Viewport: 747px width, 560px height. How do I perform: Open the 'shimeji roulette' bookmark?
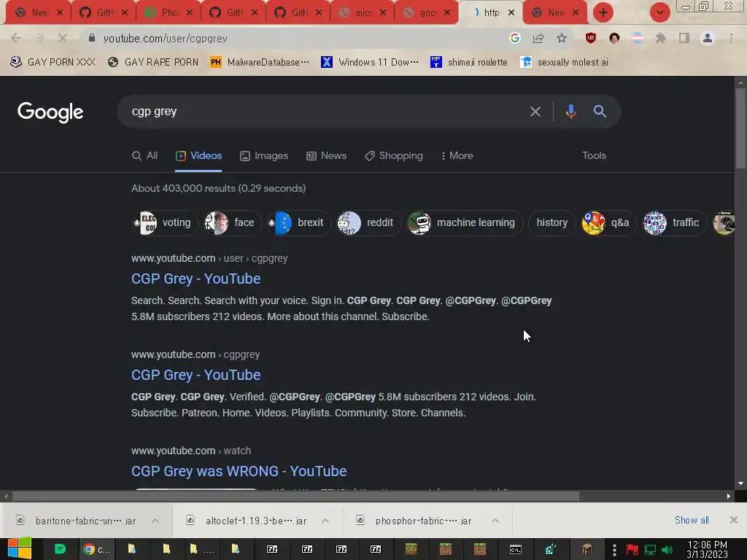click(x=468, y=63)
